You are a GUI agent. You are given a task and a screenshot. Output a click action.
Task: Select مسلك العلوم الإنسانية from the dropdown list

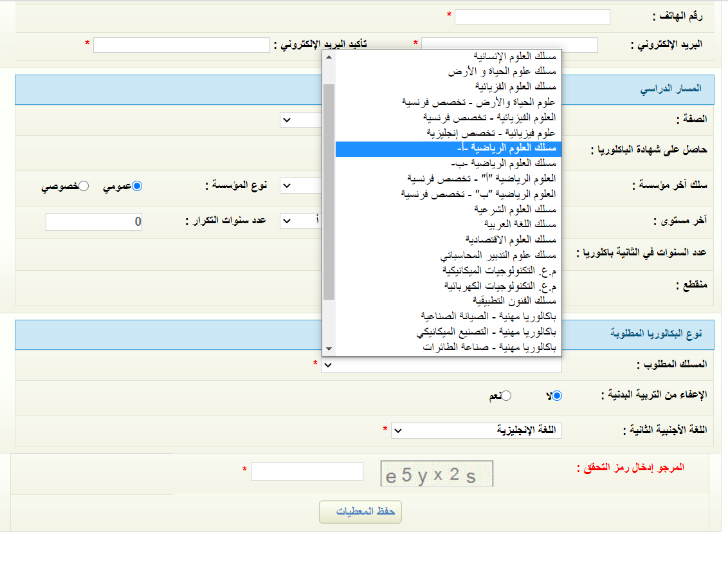(x=448, y=57)
